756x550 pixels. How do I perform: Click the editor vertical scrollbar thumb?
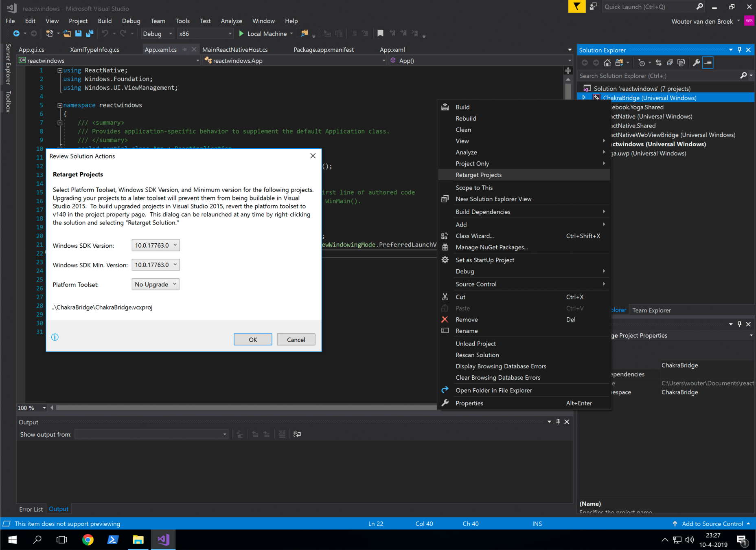568,92
